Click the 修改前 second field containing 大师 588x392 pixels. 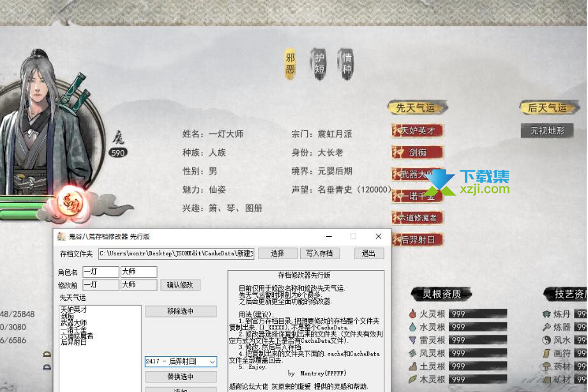pos(139,285)
